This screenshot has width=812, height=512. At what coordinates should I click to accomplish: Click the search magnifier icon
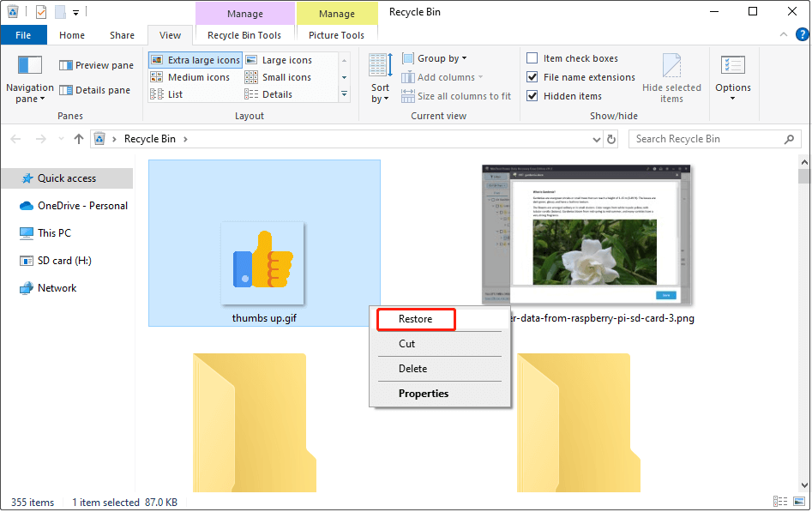[789, 139]
